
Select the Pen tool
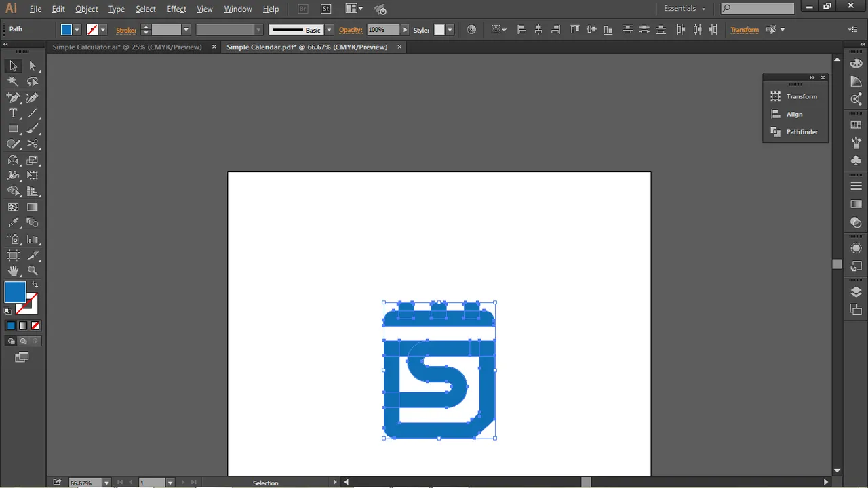click(13, 98)
